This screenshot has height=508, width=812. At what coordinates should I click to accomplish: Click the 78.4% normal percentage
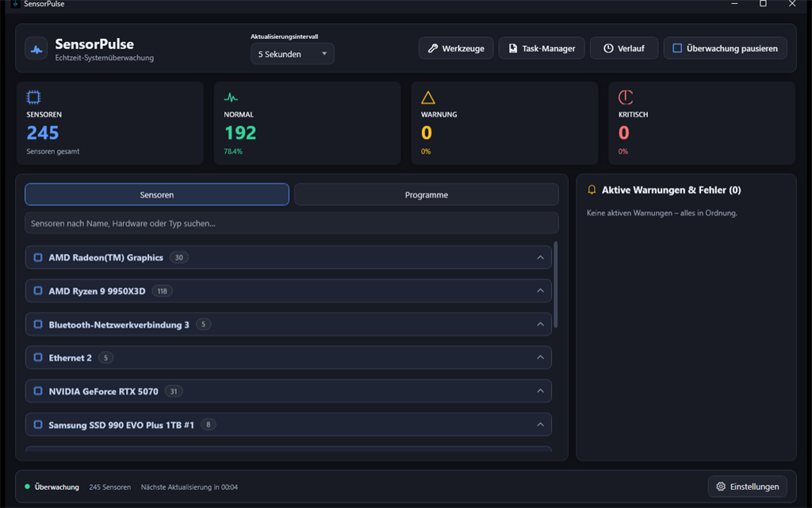[233, 152]
